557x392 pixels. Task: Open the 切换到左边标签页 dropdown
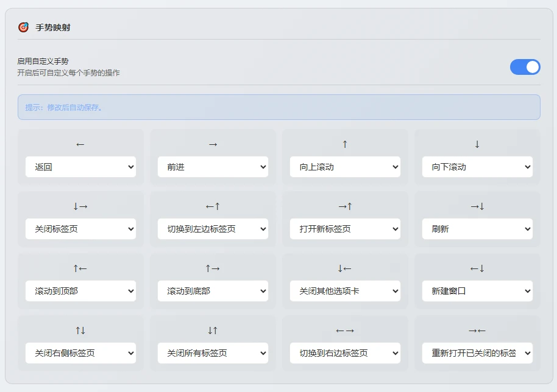click(212, 229)
